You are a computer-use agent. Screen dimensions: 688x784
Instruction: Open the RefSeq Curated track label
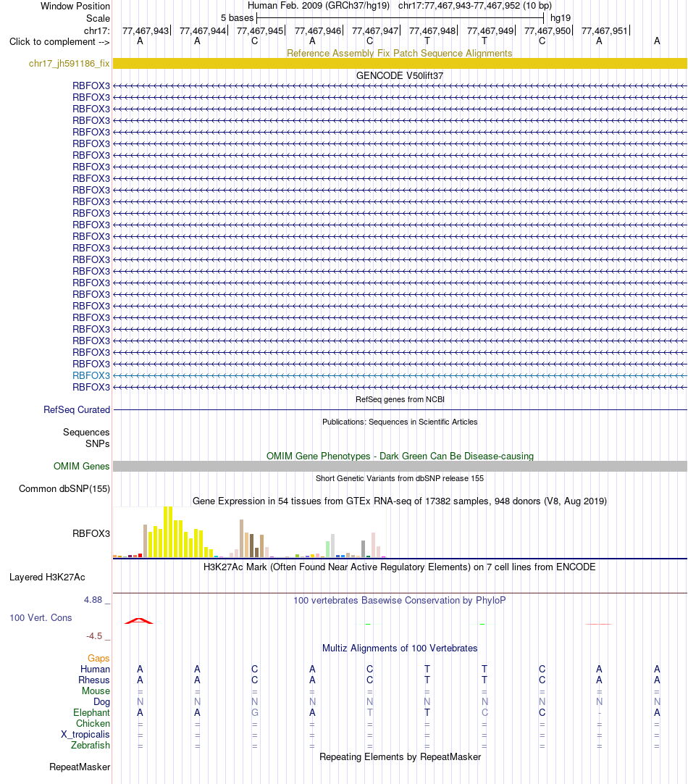point(77,409)
